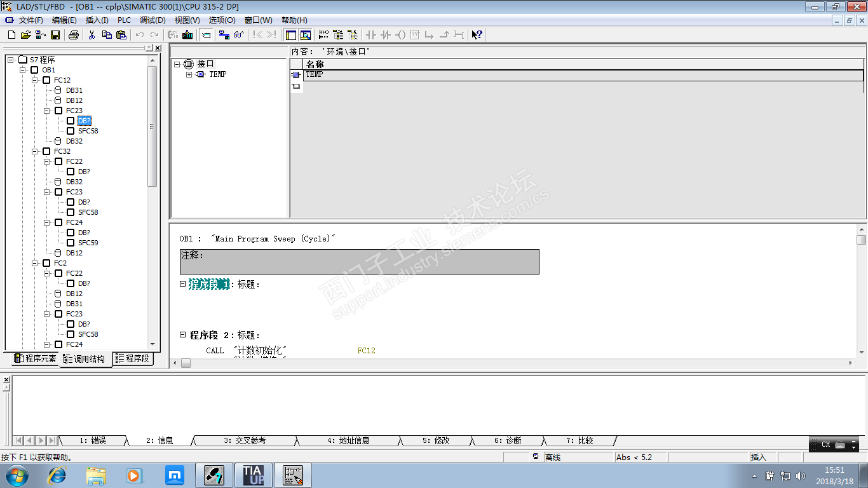Open the 3: 交叉参考 output tab
Viewport: 868px width, 488px height.
(245, 440)
